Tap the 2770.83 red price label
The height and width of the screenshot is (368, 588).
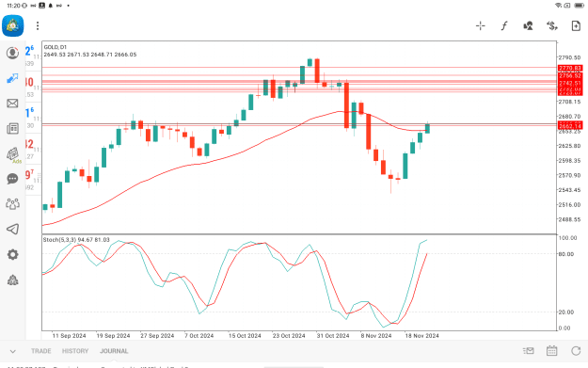click(x=569, y=69)
